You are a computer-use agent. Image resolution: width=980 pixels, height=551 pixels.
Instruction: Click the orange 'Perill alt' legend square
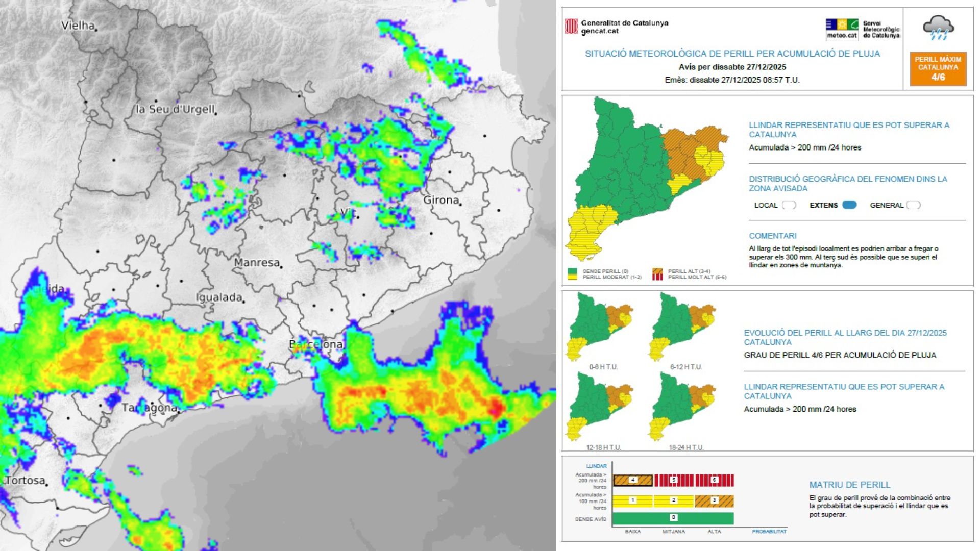point(657,271)
